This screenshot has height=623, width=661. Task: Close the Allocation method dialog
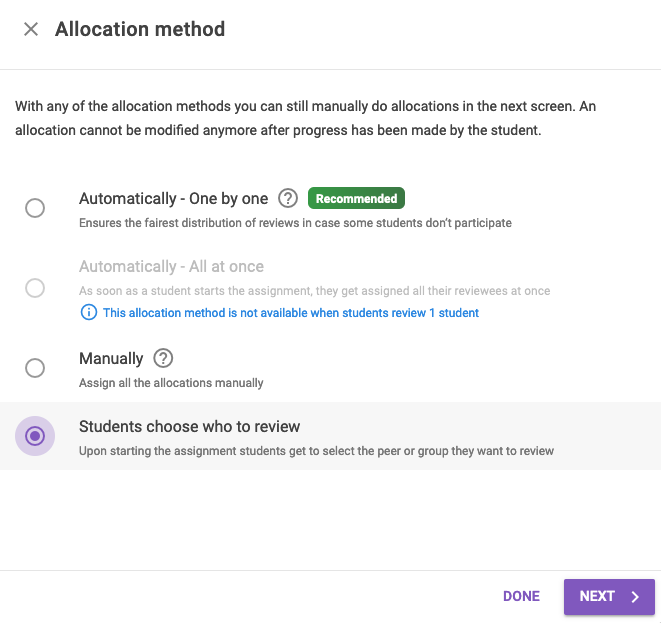coord(31,29)
